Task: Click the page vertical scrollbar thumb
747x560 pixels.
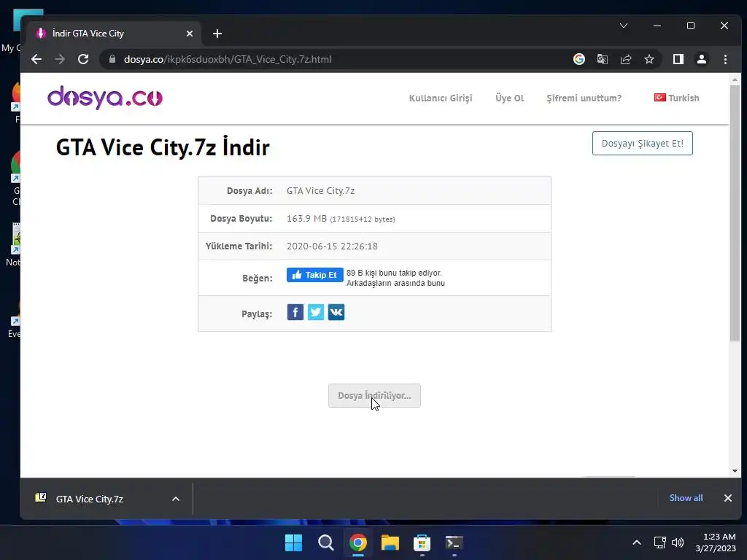Action: pyautogui.click(x=735, y=213)
